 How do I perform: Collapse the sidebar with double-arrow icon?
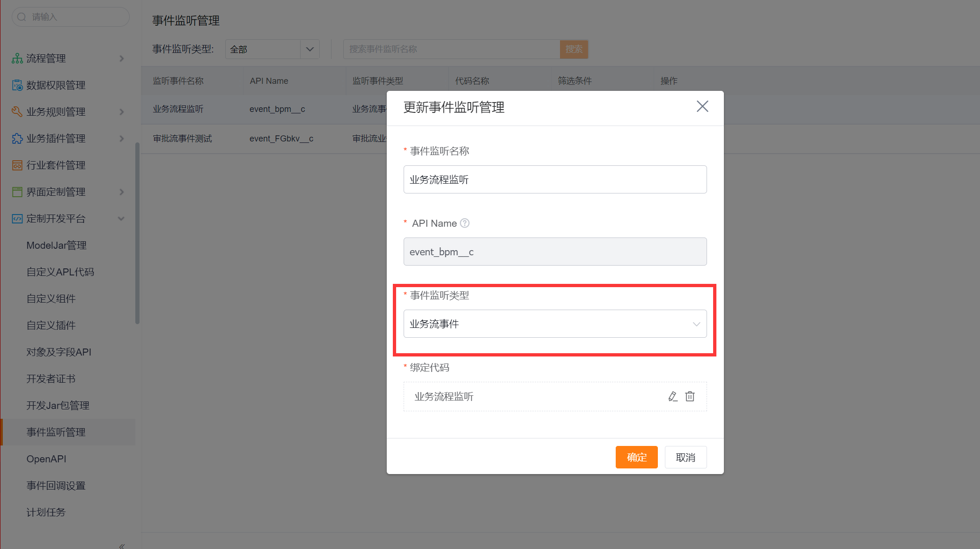click(x=122, y=546)
